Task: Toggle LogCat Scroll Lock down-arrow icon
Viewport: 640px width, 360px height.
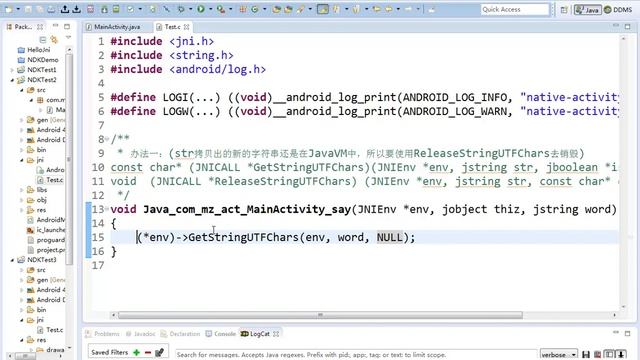Action: pyautogui.click(x=621, y=354)
